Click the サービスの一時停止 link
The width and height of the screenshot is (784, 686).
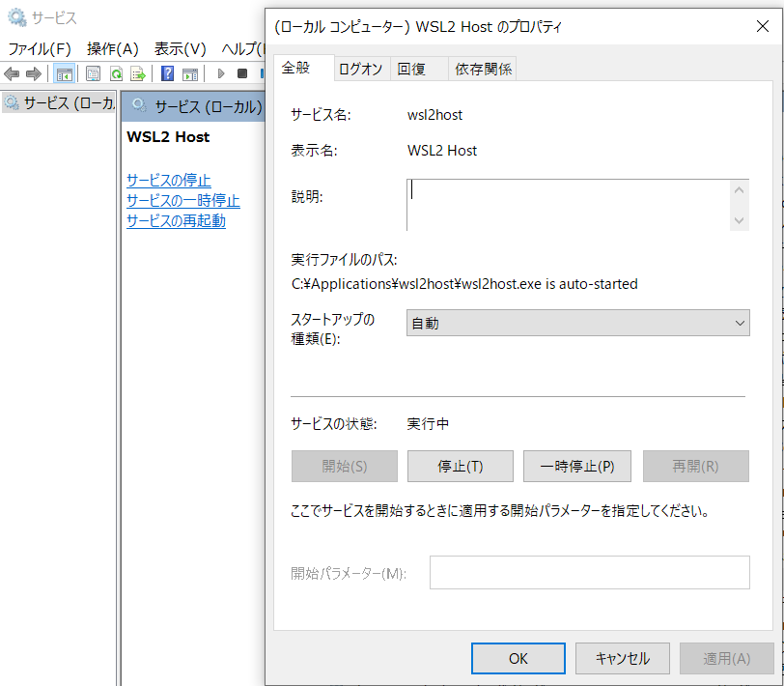(183, 201)
